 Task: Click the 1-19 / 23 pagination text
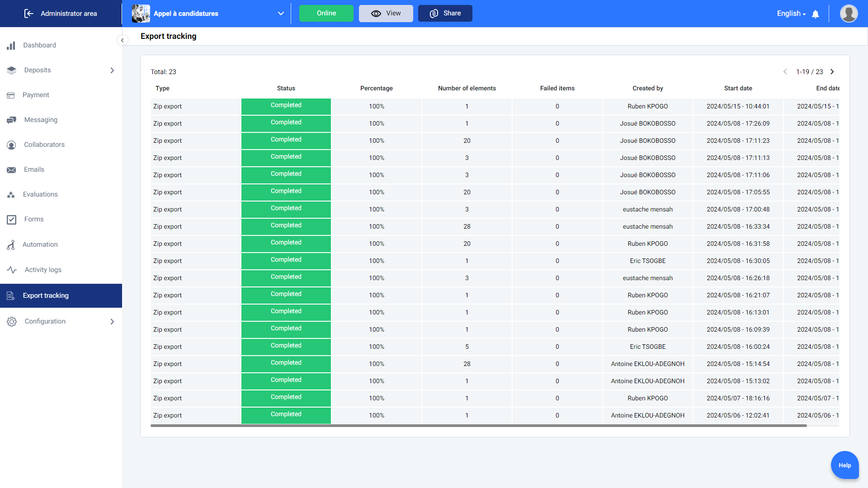tap(809, 72)
